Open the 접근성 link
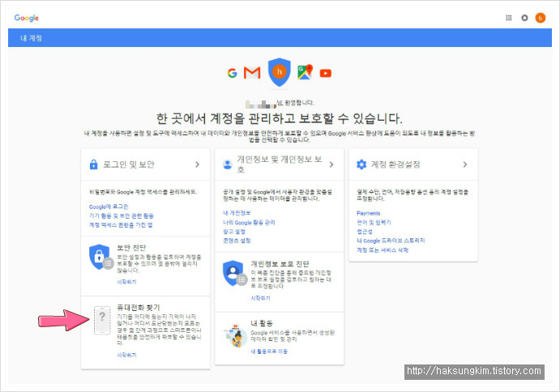560x392 pixels. (365, 232)
